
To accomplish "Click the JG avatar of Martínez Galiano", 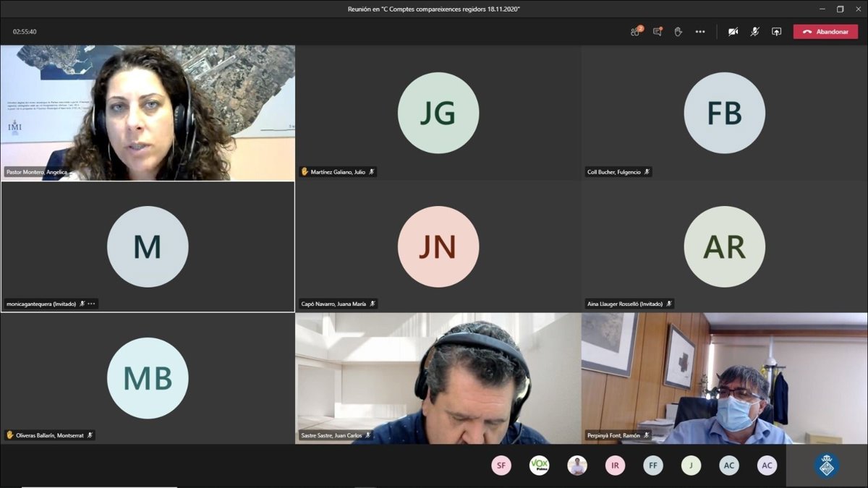I will (x=438, y=113).
